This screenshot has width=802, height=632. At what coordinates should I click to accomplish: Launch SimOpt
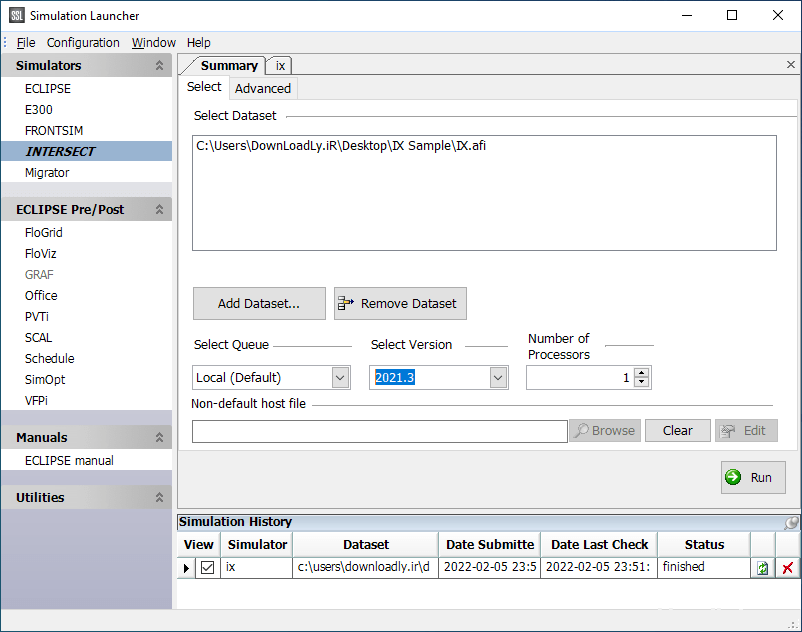coord(45,379)
